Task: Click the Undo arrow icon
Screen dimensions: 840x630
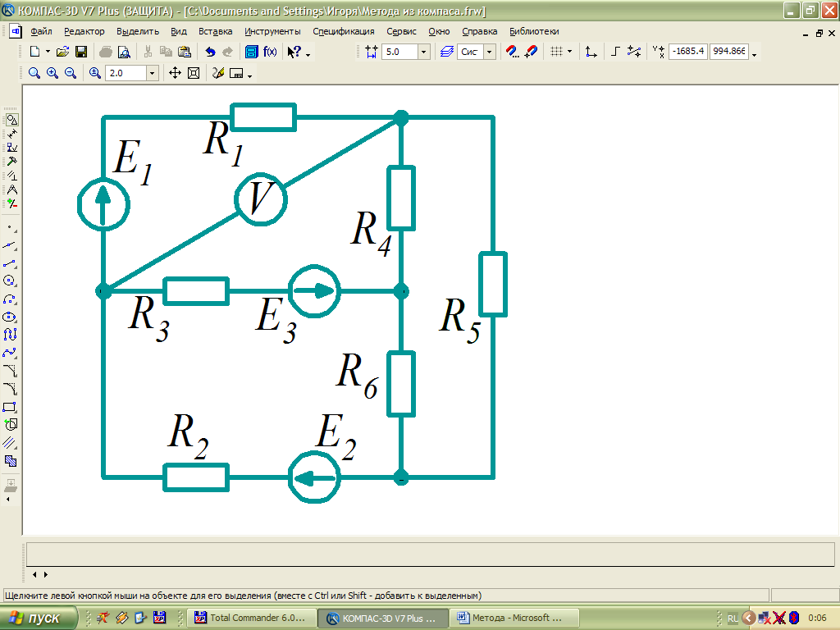Action: 210,52
